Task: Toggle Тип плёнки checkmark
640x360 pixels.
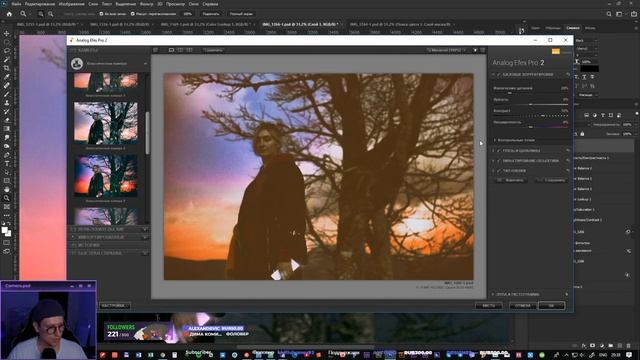Action: point(499,171)
